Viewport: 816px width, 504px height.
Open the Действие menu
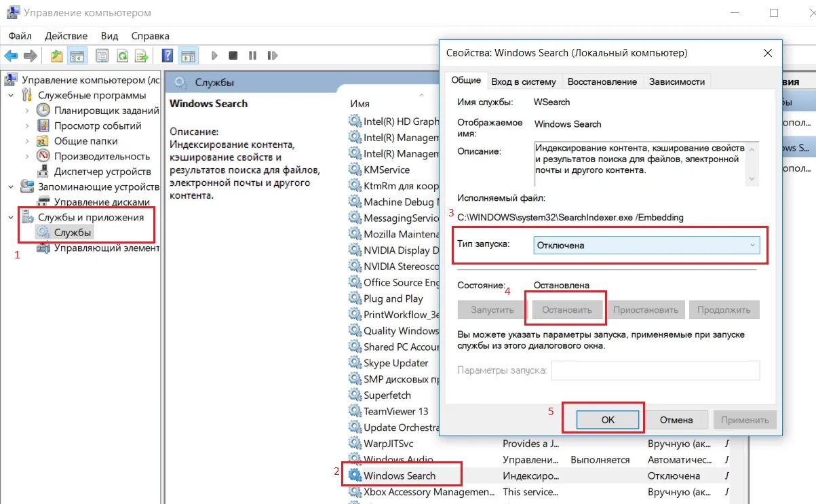tap(65, 35)
